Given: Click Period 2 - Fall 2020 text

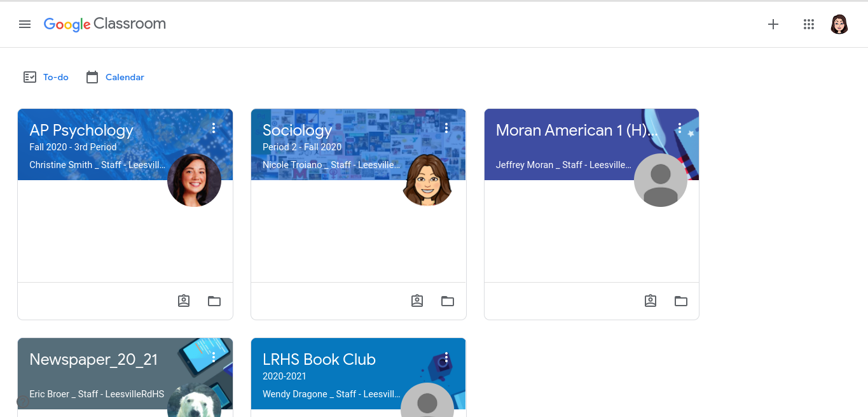Looking at the screenshot, I should point(302,147).
